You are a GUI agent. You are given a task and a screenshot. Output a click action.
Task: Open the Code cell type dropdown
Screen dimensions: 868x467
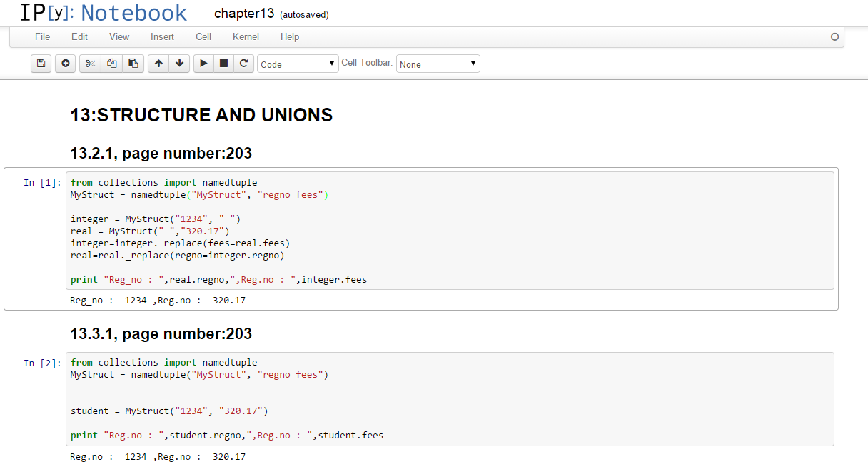point(298,64)
